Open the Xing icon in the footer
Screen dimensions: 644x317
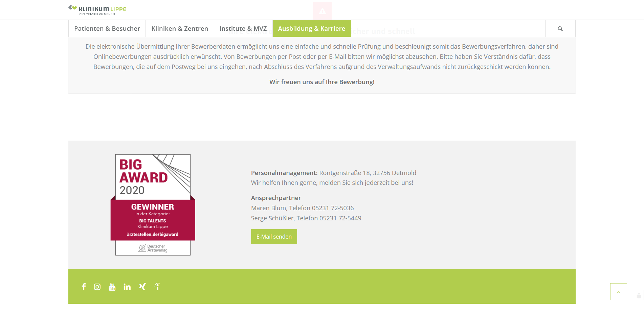pyautogui.click(x=142, y=287)
